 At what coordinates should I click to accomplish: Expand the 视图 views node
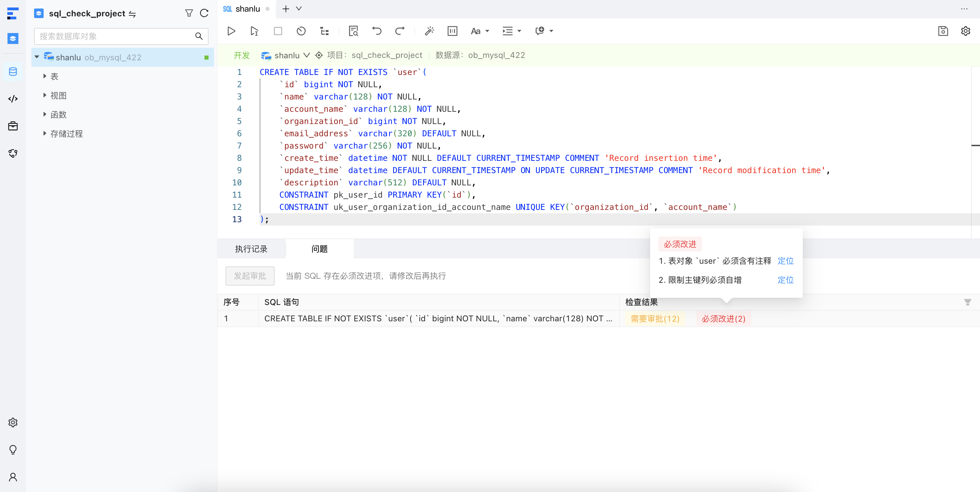tap(45, 95)
